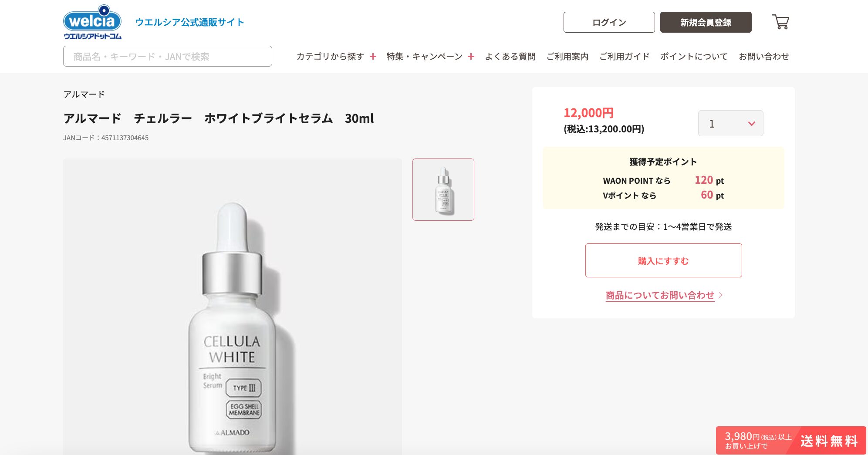This screenshot has width=868, height=455.
Task: Expand 特集・キャンペーン plus icon
Action: (471, 56)
